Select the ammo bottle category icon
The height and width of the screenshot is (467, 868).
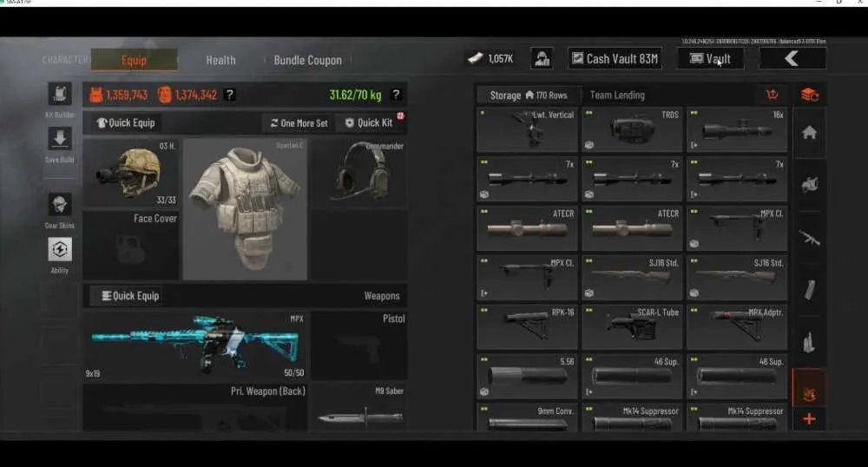coord(809,341)
